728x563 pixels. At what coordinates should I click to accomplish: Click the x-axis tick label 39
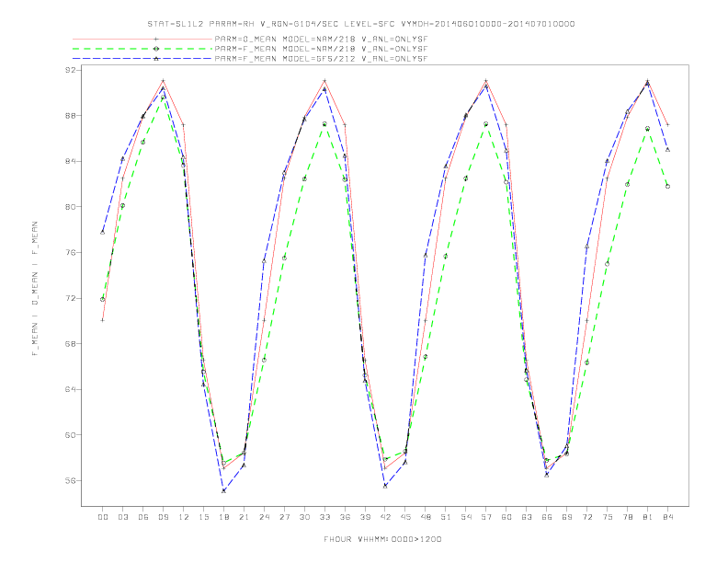click(365, 517)
